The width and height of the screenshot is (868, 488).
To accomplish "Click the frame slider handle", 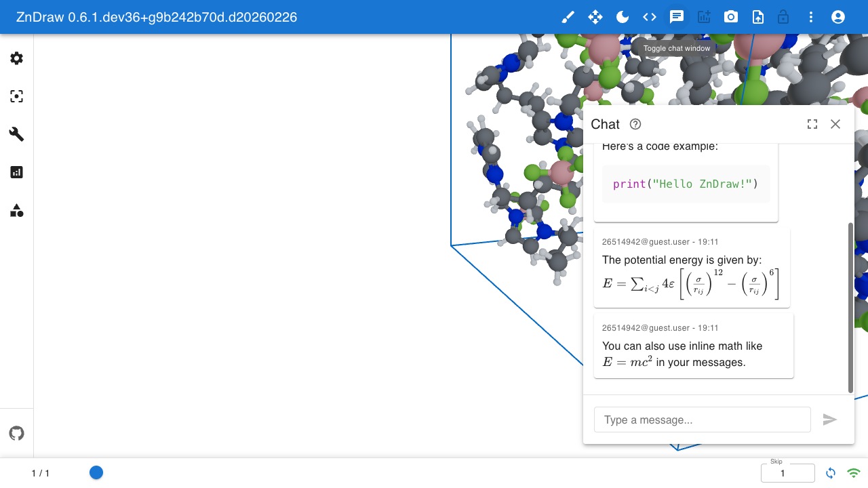I will point(96,472).
